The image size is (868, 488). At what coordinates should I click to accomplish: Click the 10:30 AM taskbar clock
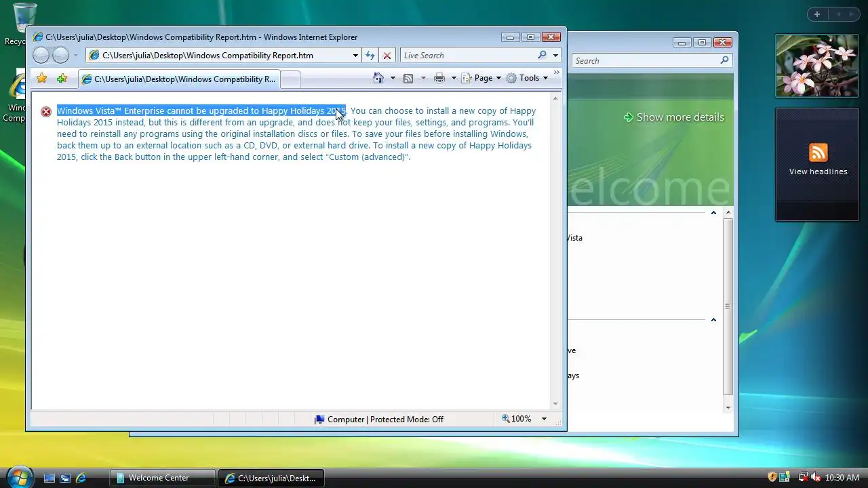pos(842,478)
